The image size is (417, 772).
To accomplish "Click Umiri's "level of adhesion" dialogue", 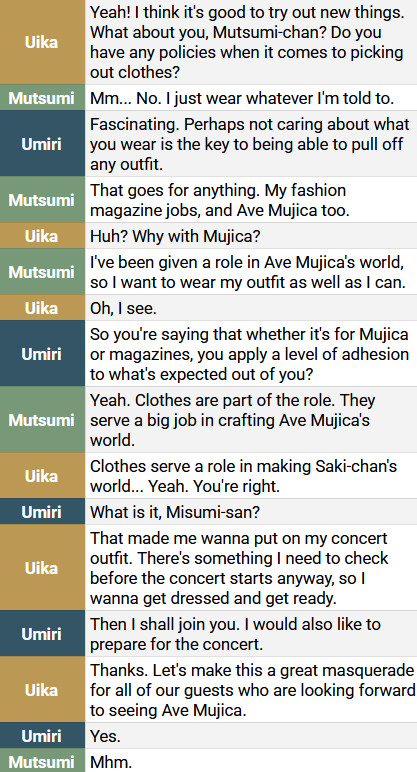I will pyautogui.click(x=249, y=354).
